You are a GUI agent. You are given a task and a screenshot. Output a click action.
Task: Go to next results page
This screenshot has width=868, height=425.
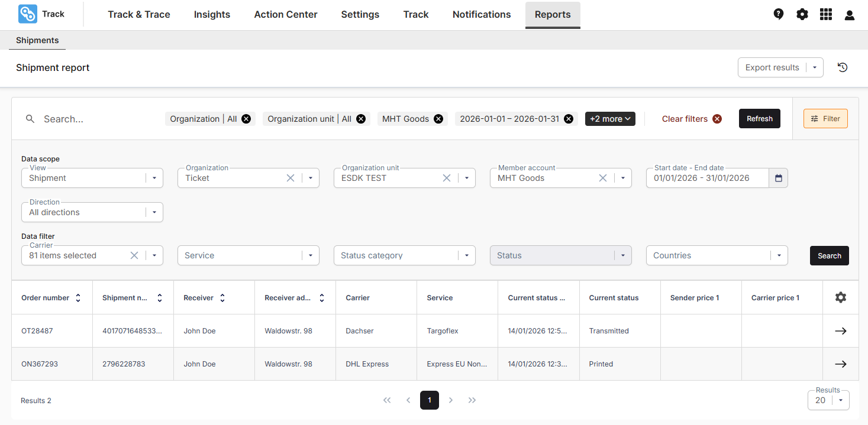coord(451,400)
